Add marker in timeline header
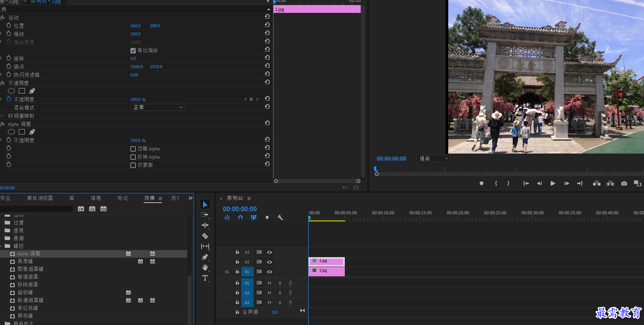This screenshot has height=325, width=644. click(x=267, y=217)
